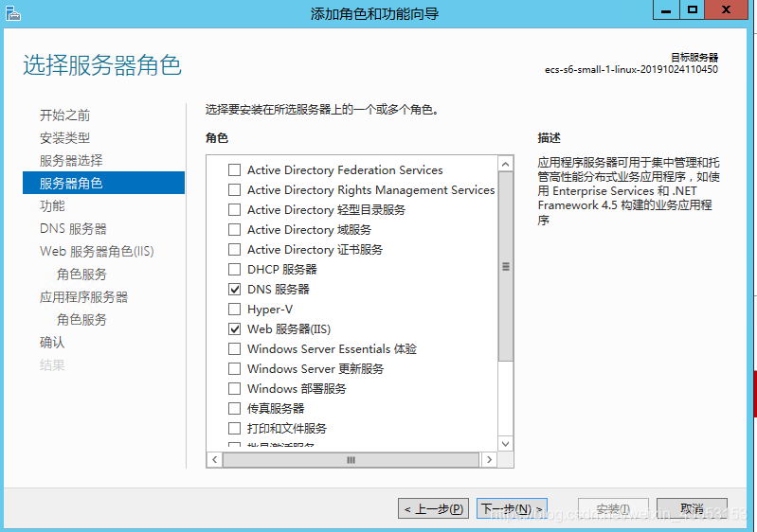Enable the Hyper-V role checkbox
Image resolution: width=757 pixels, height=532 pixels.
234,310
